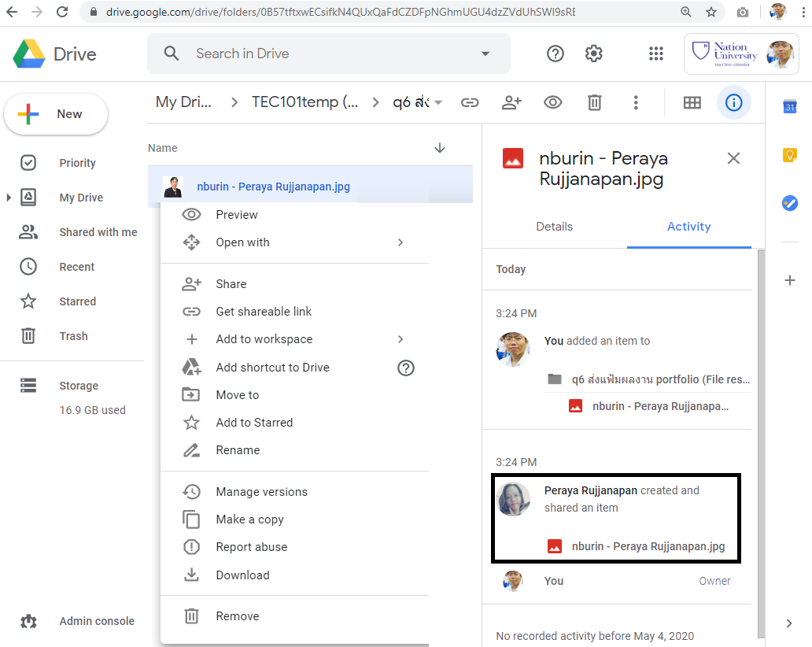Open Drive settings gear
The image size is (812, 647).
pos(594,54)
